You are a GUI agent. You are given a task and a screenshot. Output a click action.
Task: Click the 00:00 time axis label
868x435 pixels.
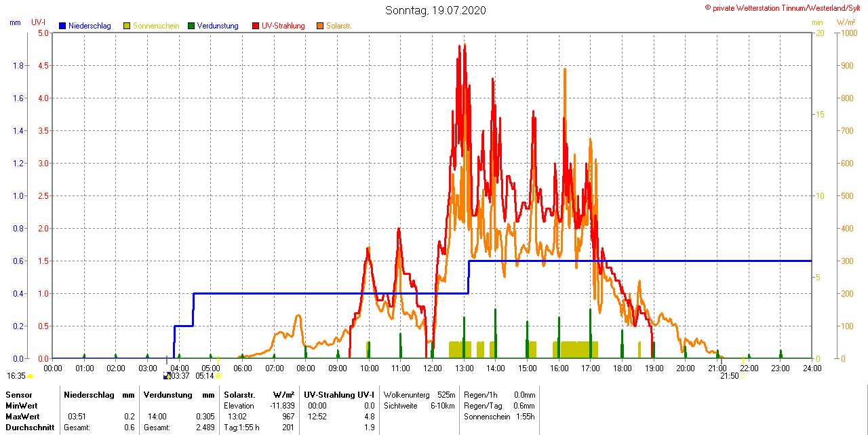pyautogui.click(x=53, y=368)
